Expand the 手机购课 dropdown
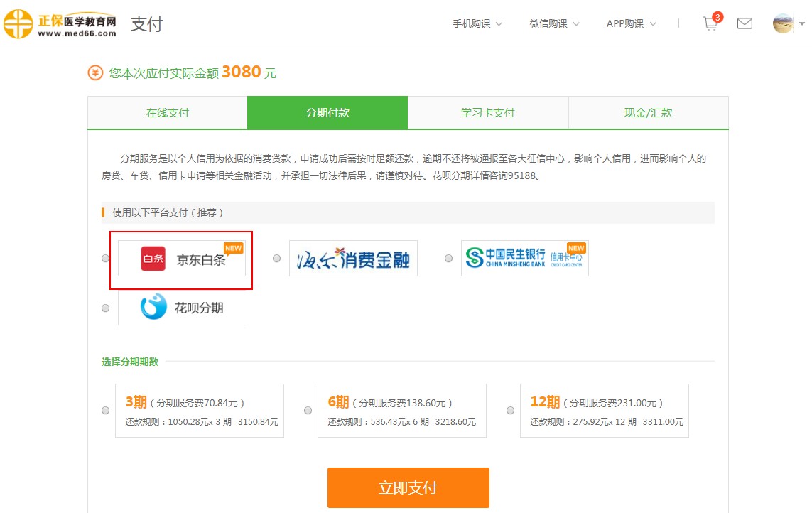The height and width of the screenshot is (513, 812). [477, 23]
